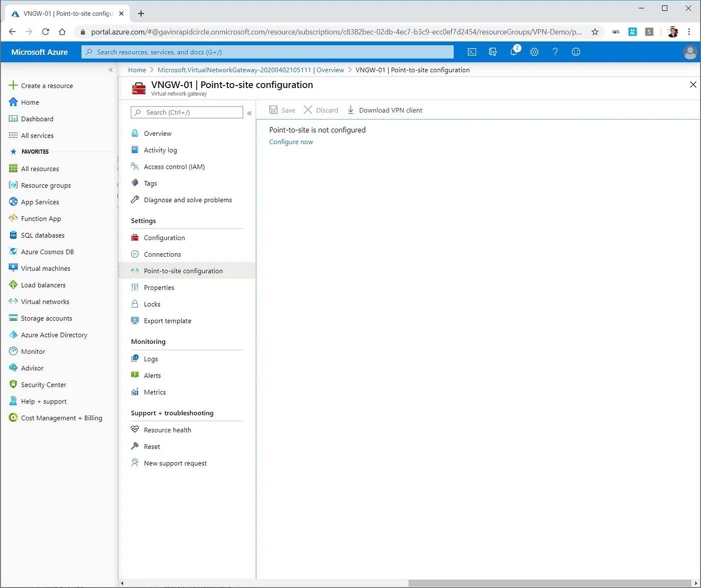The width and height of the screenshot is (701, 588).
Task: Click Microsoft.VirtualNetworkGateway Overview breadcrumb
Action: tap(251, 70)
